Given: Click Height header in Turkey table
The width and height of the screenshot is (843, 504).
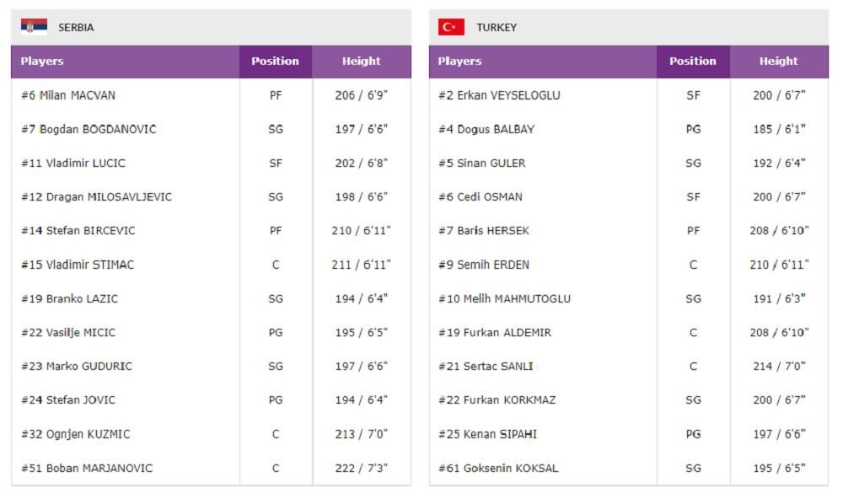Looking at the screenshot, I should 778,62.
